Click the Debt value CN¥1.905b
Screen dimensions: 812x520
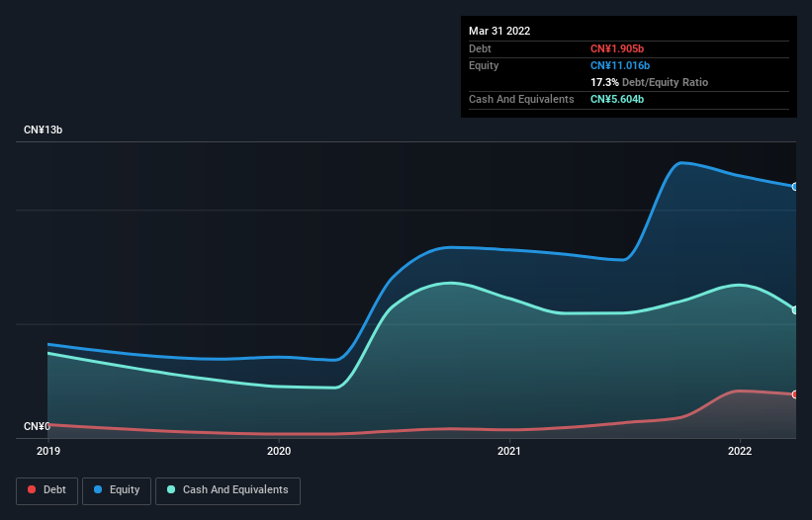coord(617,48)
